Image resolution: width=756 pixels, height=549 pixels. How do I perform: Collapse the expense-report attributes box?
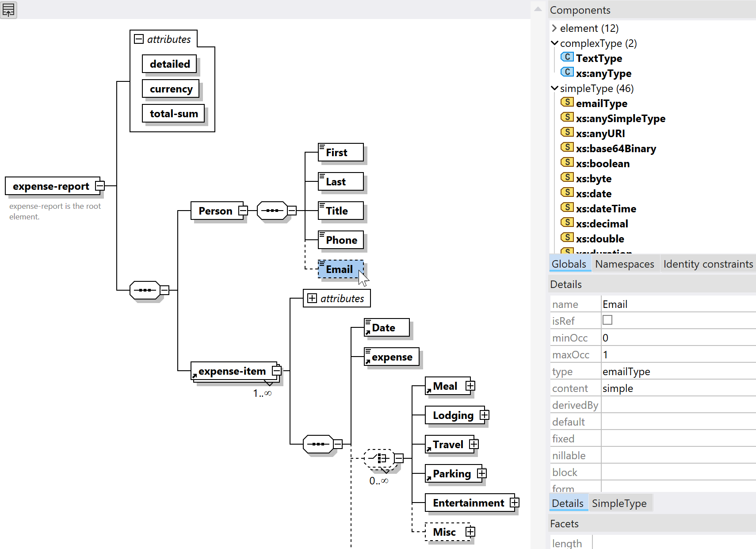(x=139, y=39)
